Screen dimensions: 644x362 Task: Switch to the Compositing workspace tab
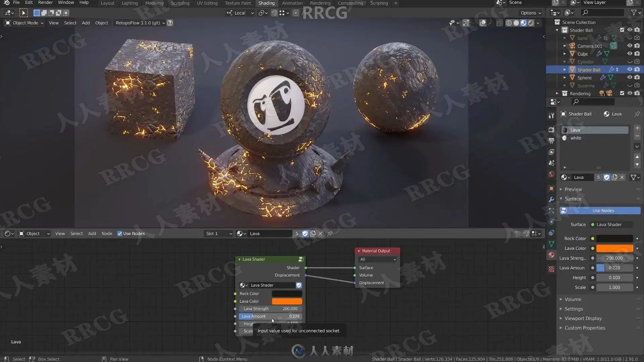tap(350, 3)
